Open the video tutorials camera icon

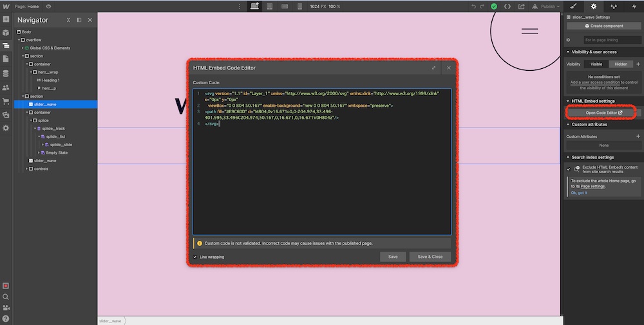tap(6, 308)
